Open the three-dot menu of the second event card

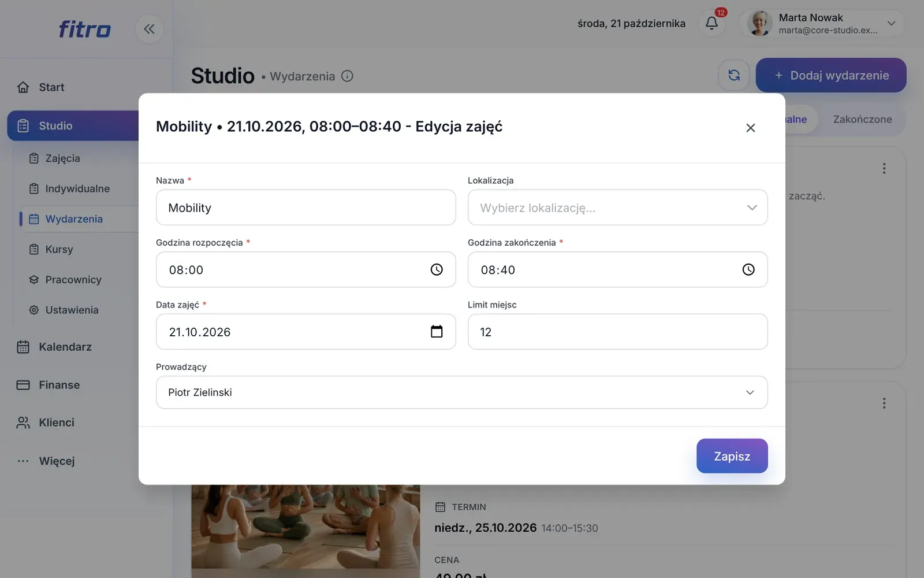click(884, 403)
